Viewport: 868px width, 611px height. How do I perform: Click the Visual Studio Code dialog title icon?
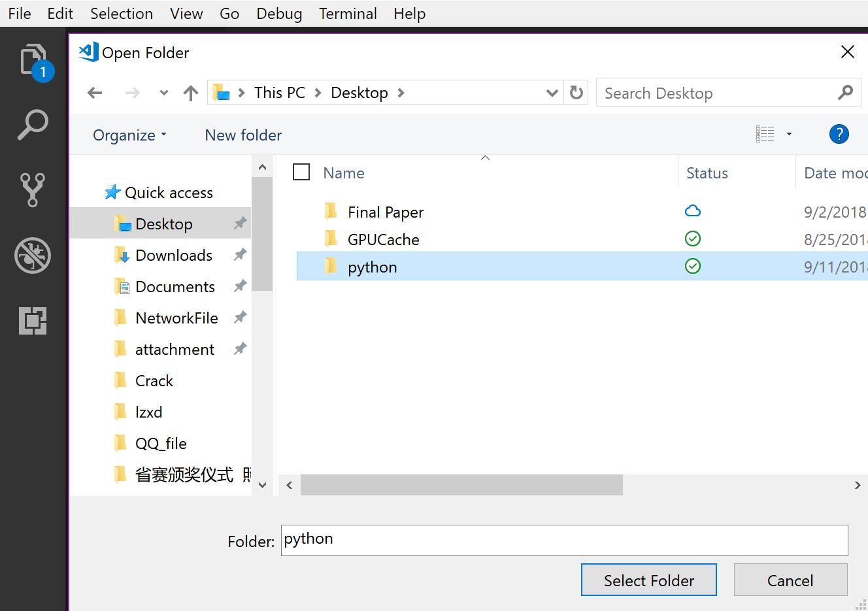(x=88, y=52)
